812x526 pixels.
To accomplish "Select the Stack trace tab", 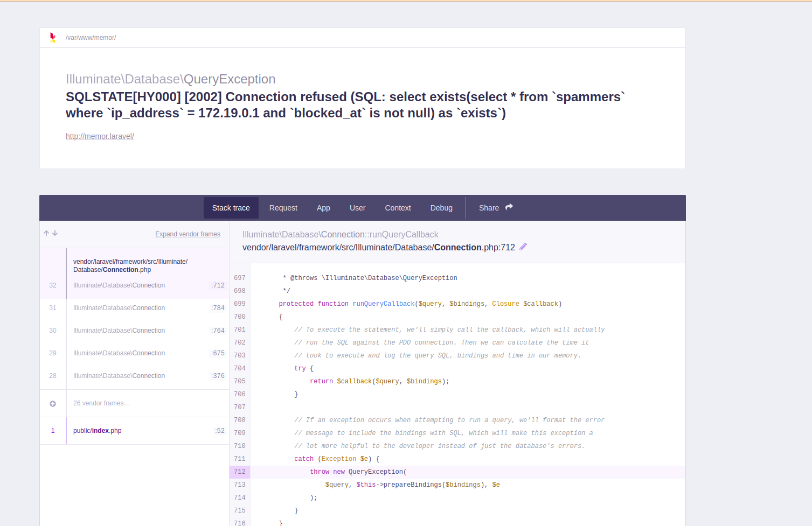I will click(x=231, y=208).
